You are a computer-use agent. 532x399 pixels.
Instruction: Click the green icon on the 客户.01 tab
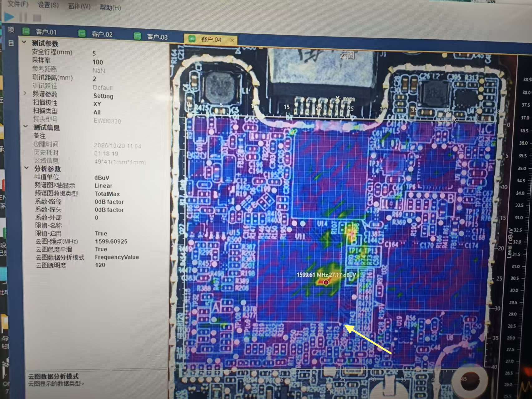click(26, 31)
